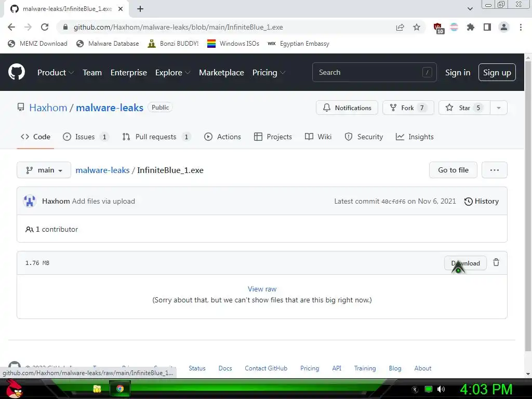Star the malware-leaks repository
The image size is (532, 399).
464,108
